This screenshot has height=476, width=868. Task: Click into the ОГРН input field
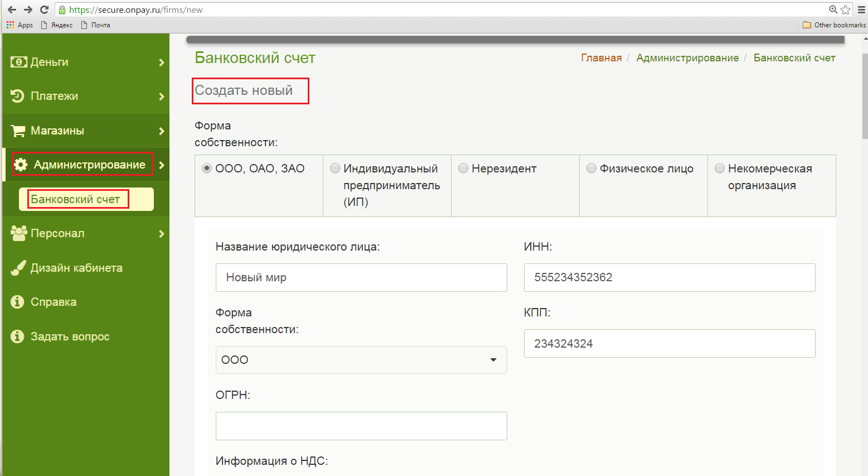[361, 426]
